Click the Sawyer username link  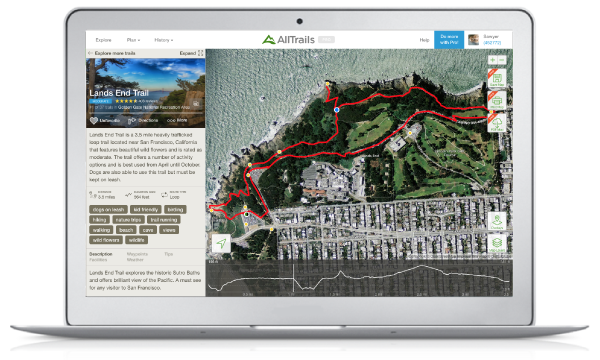(x=491, y=37)
